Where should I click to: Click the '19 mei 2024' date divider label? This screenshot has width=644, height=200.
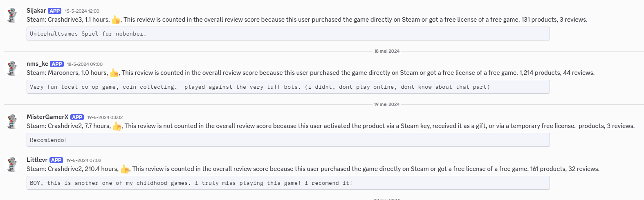[386, 104]
